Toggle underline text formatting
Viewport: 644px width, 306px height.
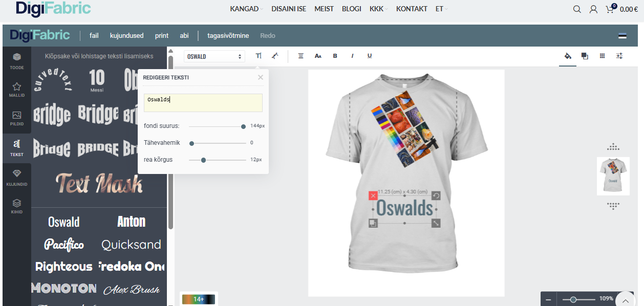(370, 56)
